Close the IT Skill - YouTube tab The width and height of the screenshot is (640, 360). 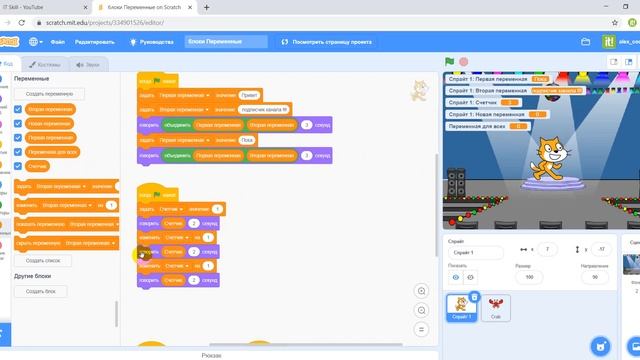pos(85,7)
